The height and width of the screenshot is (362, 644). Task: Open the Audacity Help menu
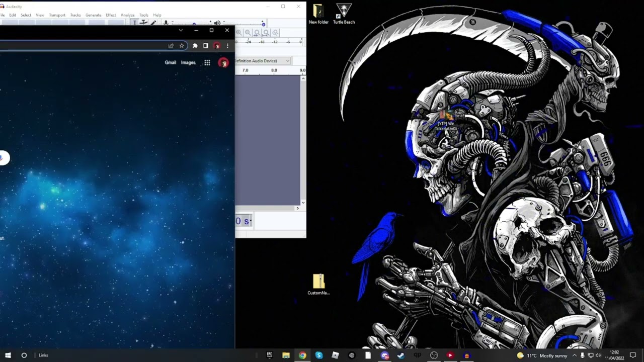pyautogui.click(x=157, y=15)
